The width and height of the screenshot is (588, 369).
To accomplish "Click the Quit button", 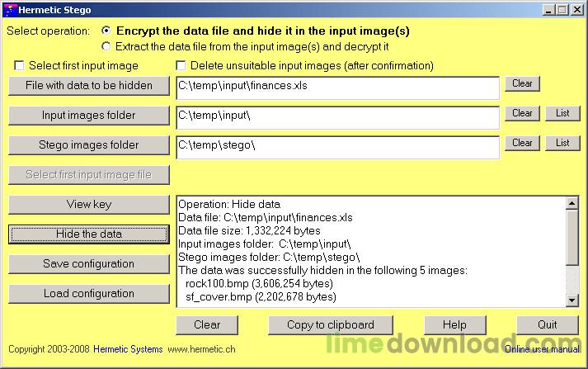I will pyautogui.click(x=548, y=324).
